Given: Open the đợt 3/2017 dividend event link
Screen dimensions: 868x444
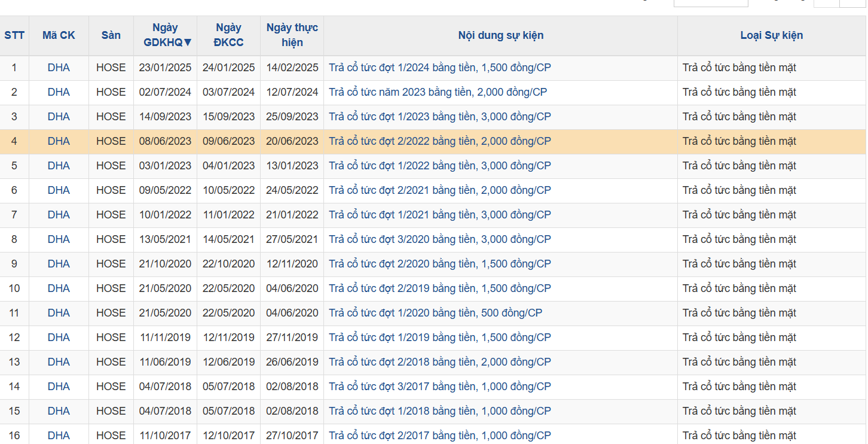Looking at the screenshot, I should [x=439, y=387].
